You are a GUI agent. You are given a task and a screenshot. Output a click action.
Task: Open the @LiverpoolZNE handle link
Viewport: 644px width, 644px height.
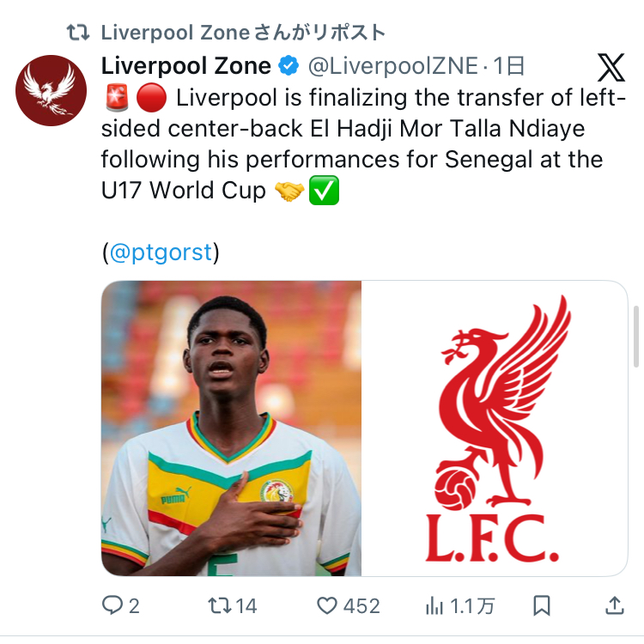tap(392, 65)
